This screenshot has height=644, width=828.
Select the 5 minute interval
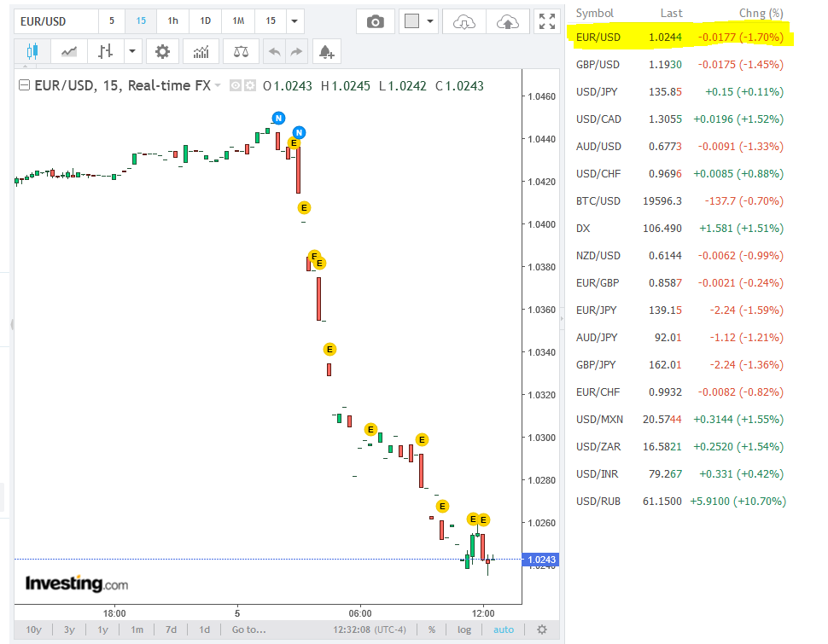[x=112, y=21]
